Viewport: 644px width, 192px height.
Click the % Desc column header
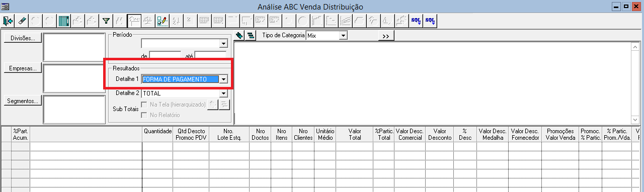465,134
